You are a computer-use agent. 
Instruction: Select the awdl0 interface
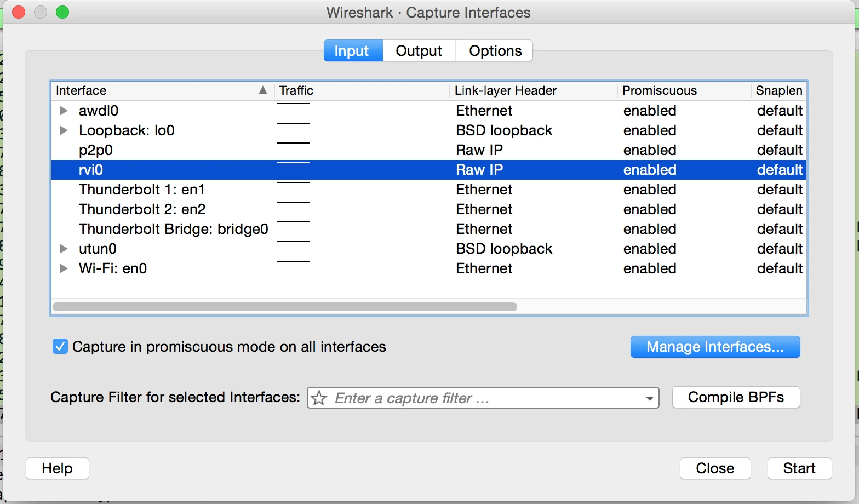pos(99,111)
